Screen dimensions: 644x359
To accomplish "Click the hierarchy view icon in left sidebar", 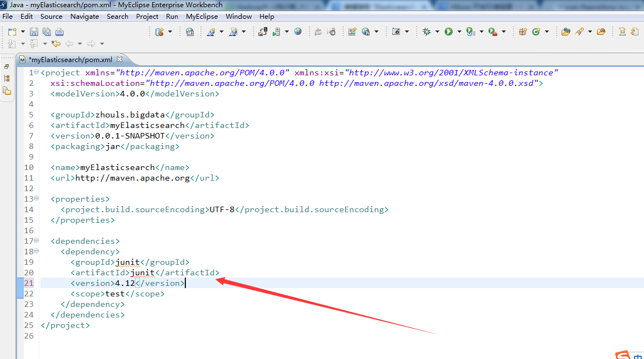I will coord(7,78).
